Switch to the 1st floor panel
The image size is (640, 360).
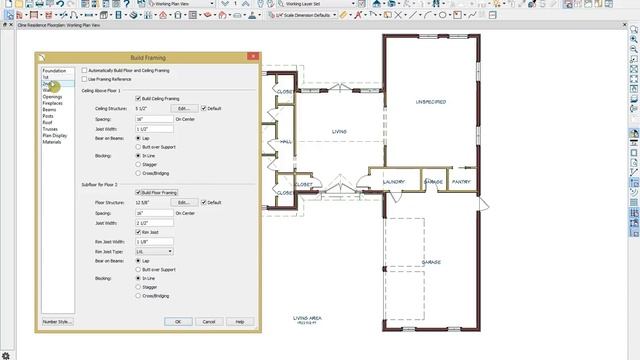click(45, 77)
